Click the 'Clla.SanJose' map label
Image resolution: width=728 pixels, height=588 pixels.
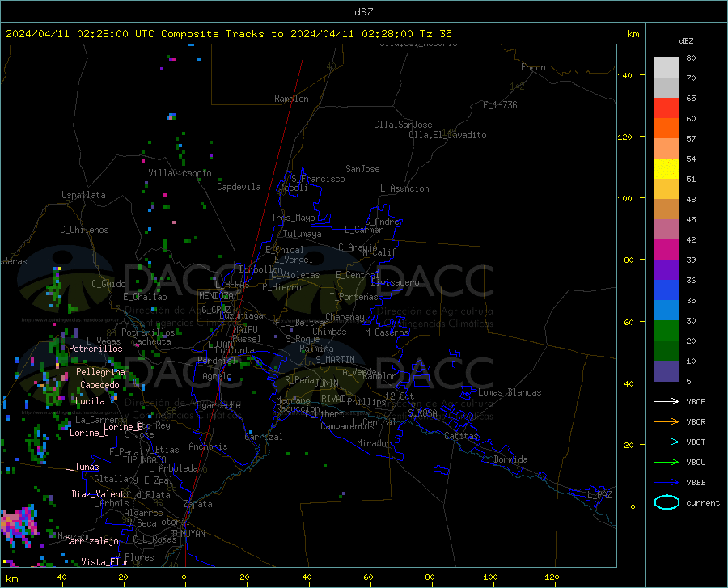tap(403, 125)
